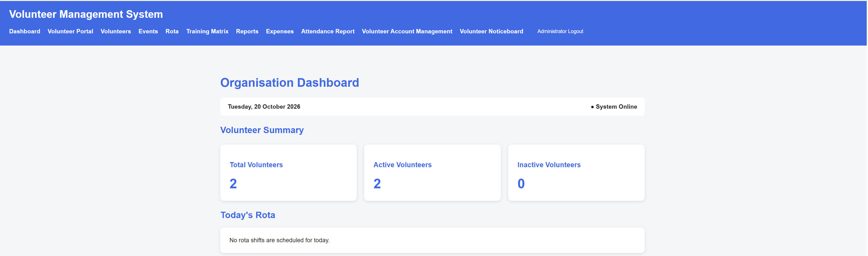Click the Today's Rota heading
868x256 pixels.
point(248,215)
